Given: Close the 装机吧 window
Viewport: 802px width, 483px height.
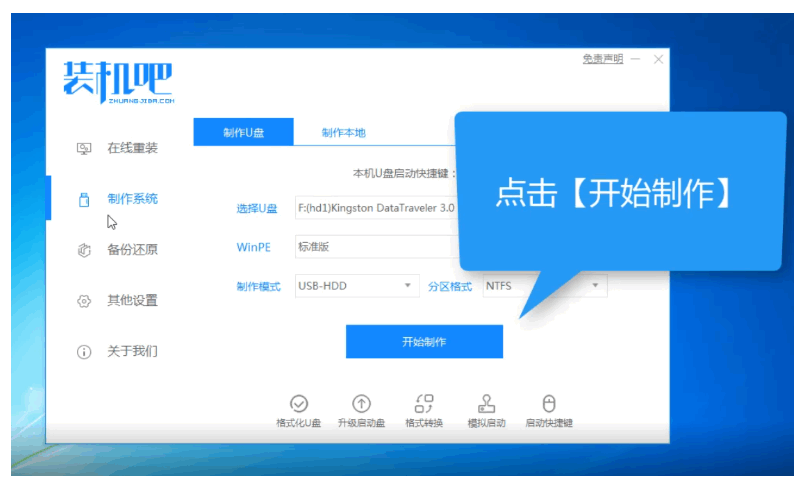Looking at the screenshot, I should [658, 59].
